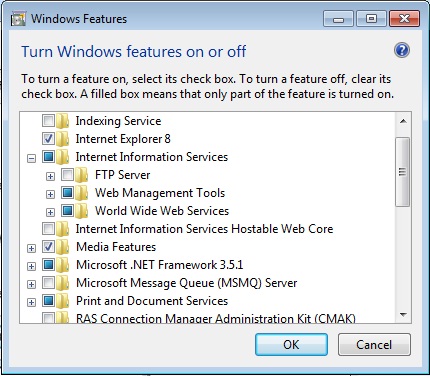Select the Web Management Tools label
The image size is (430, 378).
point(160,193)
